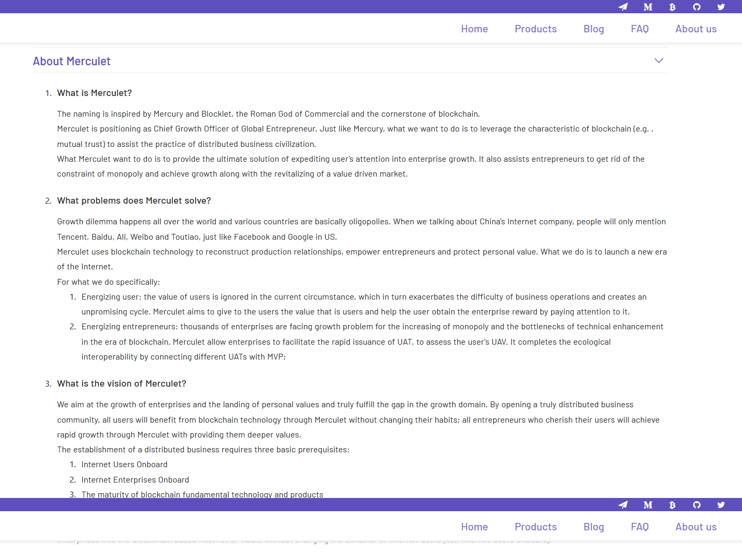Open the Medium icon in the top purple bar
Viewport: 742px width, 560px height.
pyautogui.click(x=648, y=7)
